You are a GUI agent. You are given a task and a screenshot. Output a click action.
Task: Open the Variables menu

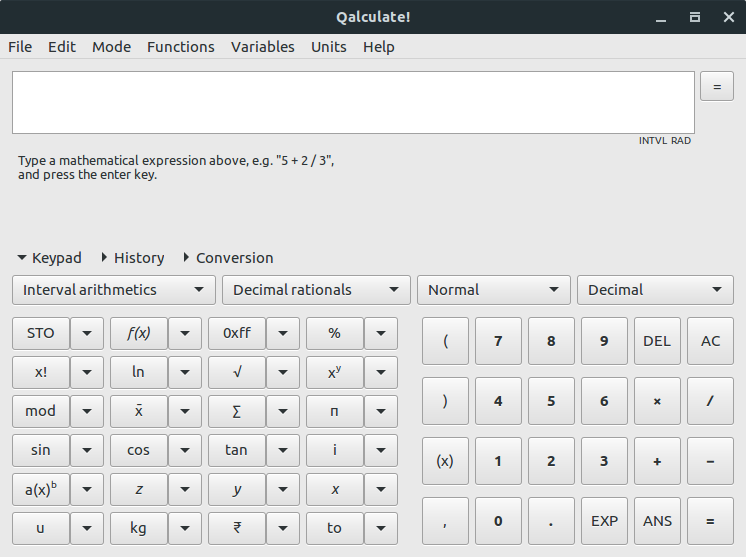pos(263,47)
